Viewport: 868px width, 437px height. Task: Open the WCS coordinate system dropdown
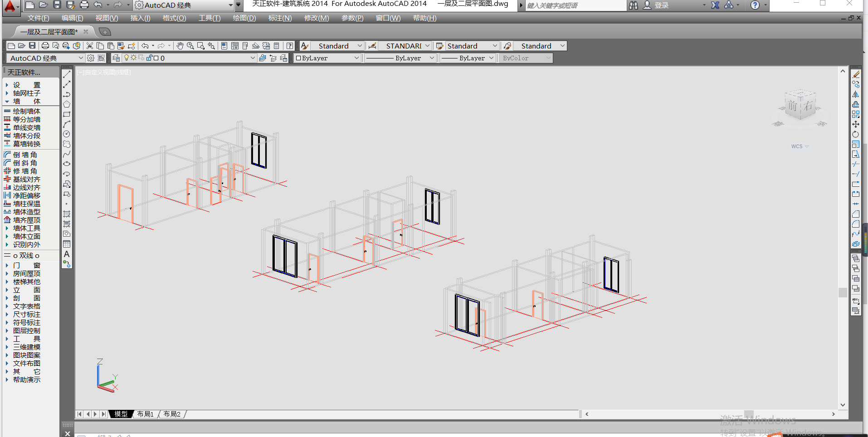click(800, 146)
